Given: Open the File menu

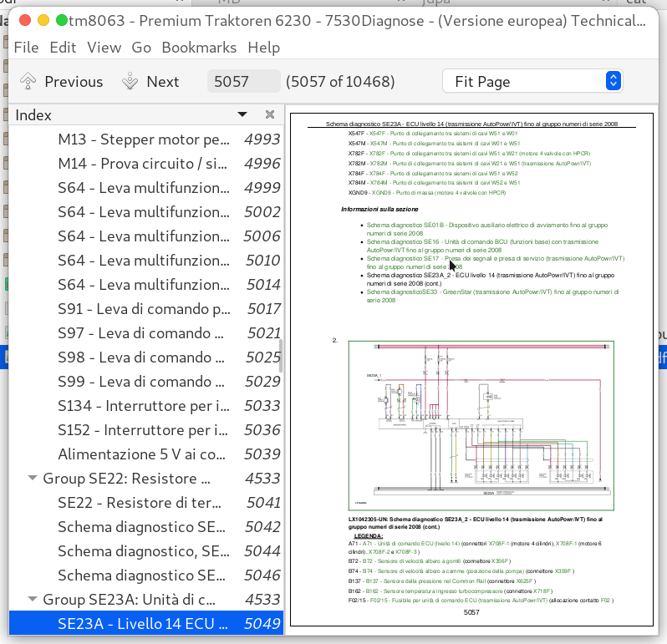Looking at the screenshot, I should point(26,48).
